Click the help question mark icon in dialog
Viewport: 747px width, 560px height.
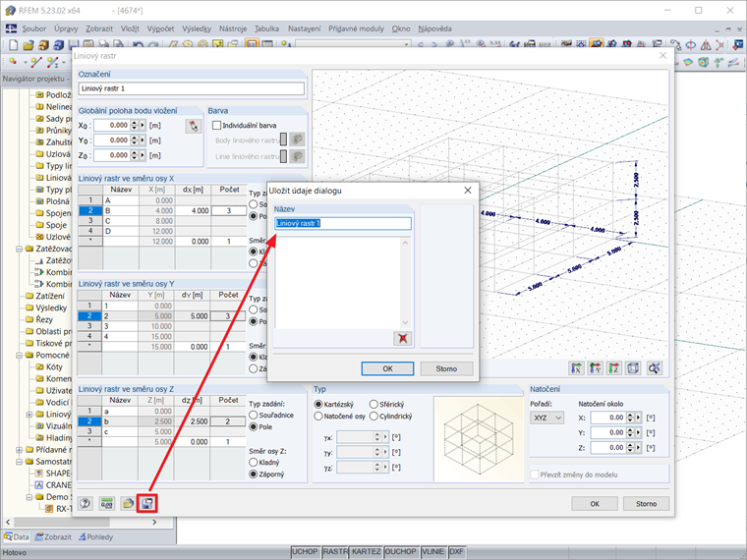tap(86, 503)
